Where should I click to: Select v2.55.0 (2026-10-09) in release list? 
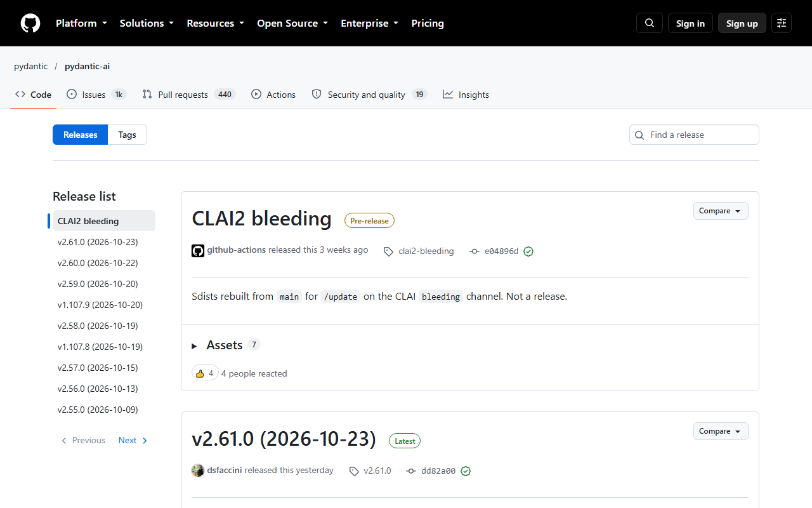[104, 410]
